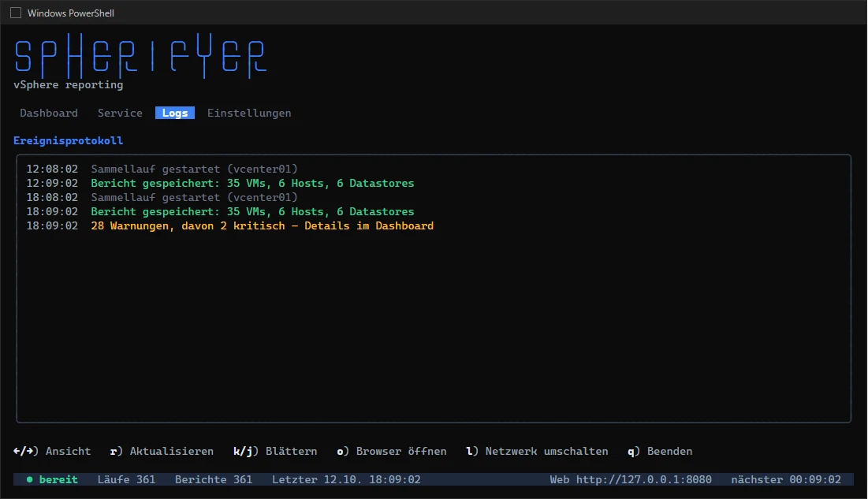Switch to the Dashboard tab
Screen dimensions: 868x499
coord(49,113)
